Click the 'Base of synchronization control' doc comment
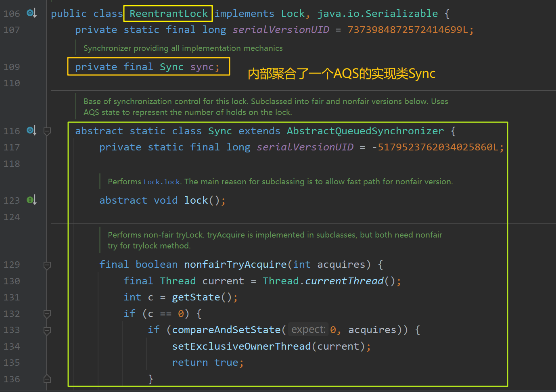556x392 pixels. (x=265, y=107)
